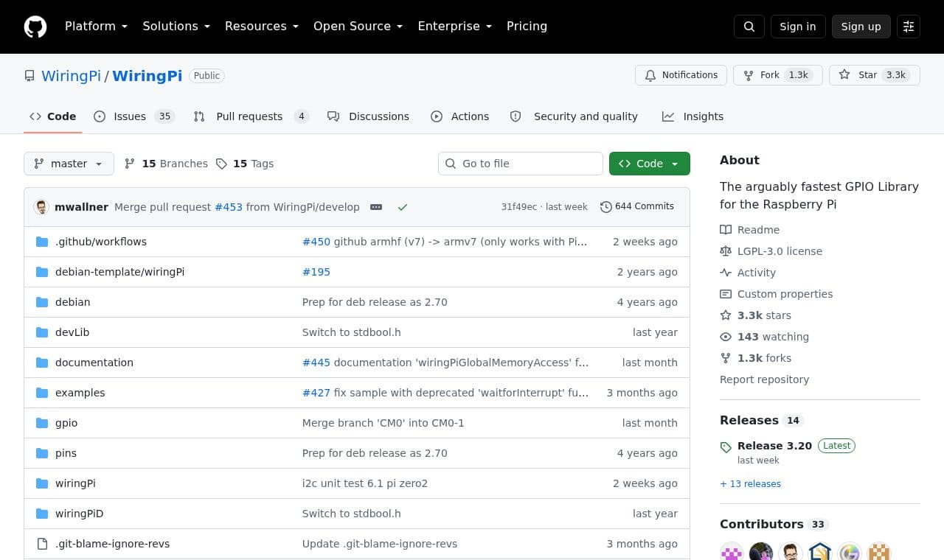Switch to the Pull requests tab
The height and width of the screenshot is (560, 944).
coord(251,116)
